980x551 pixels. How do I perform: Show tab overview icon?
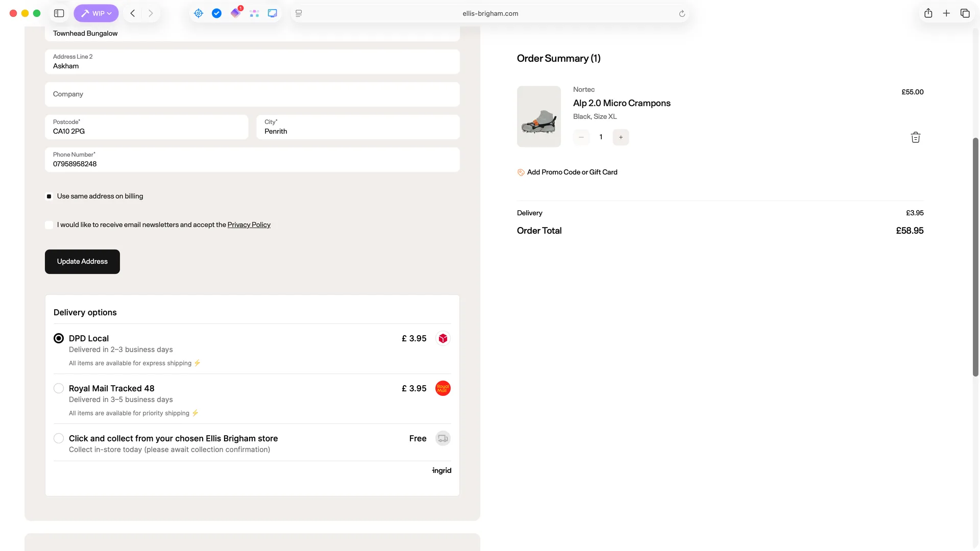coord(965,13)
